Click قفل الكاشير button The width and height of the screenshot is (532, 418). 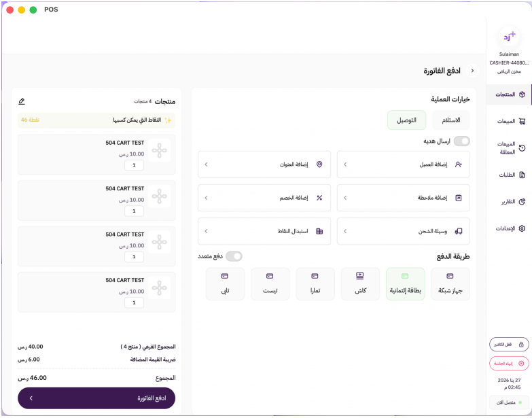coord(509,345)
